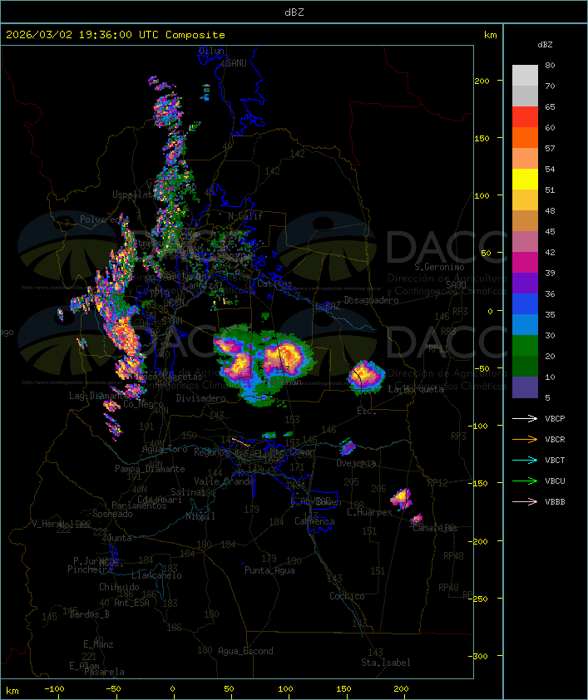Viewport: 588px width, 700px height.
Task: Select the magenta 39-42 dBZ legend swatch
Action: 525,263
